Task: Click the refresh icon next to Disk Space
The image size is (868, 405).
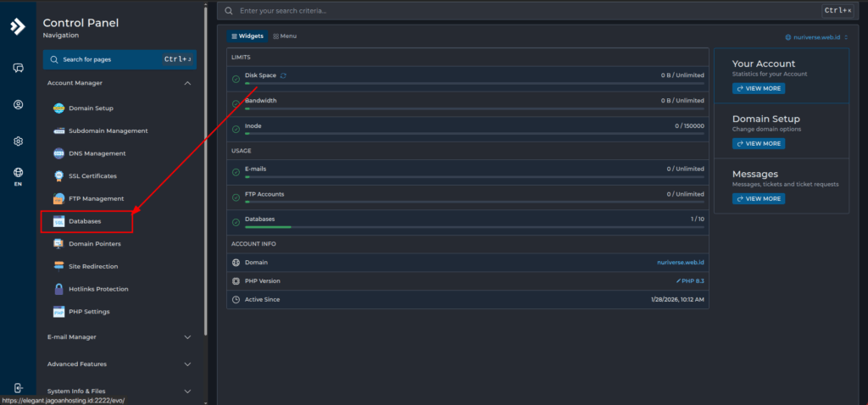Action: [x=284, y=75]
